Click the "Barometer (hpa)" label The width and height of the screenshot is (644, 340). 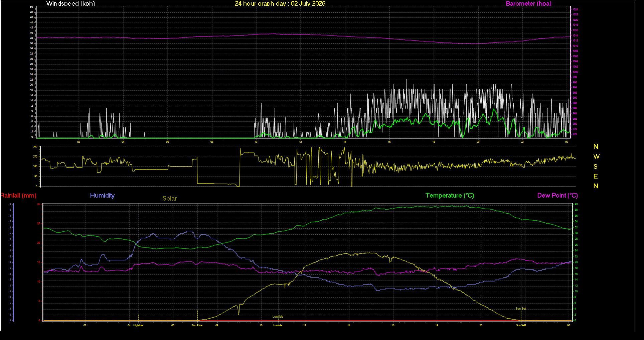pos(528,3)
